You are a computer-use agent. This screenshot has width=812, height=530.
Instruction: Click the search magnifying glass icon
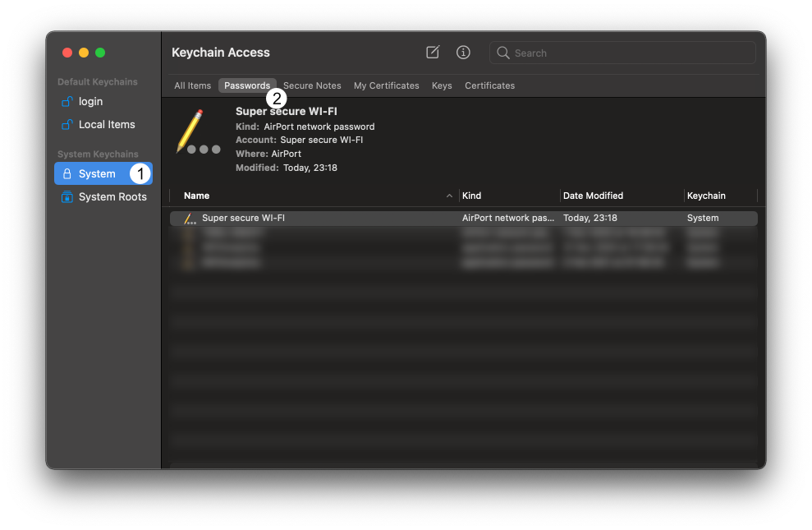[x=503, y=53]
